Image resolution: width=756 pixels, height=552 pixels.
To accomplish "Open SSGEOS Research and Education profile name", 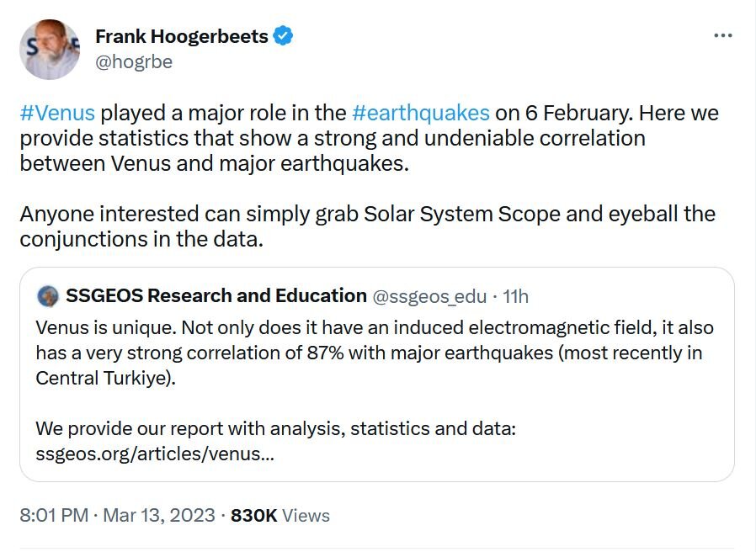I will pyautogui.click(x=216, y=296).
